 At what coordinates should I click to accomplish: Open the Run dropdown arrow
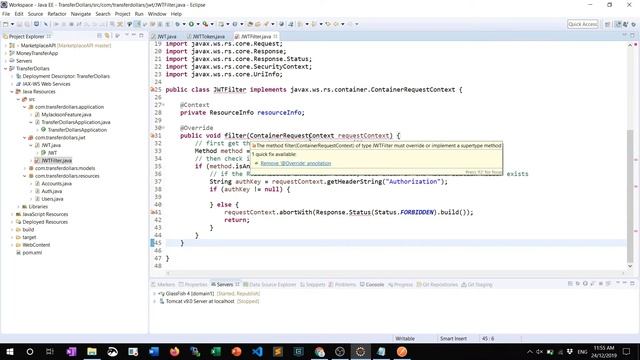tap(197, 24)
